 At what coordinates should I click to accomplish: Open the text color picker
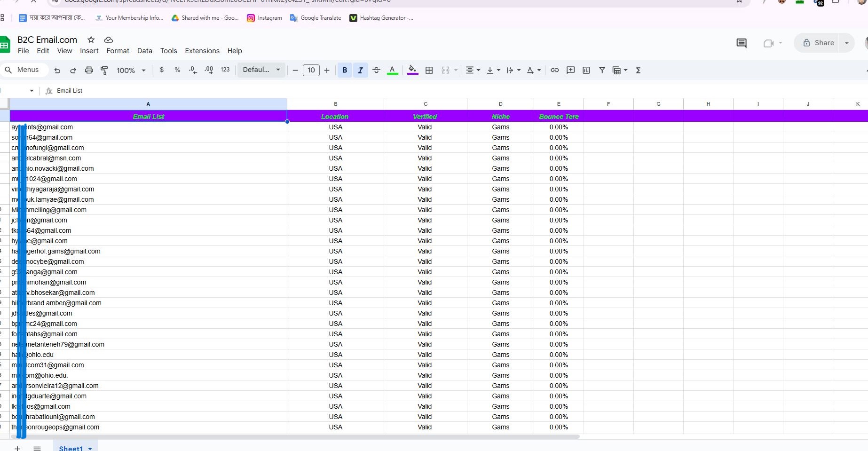coord(392,70)
